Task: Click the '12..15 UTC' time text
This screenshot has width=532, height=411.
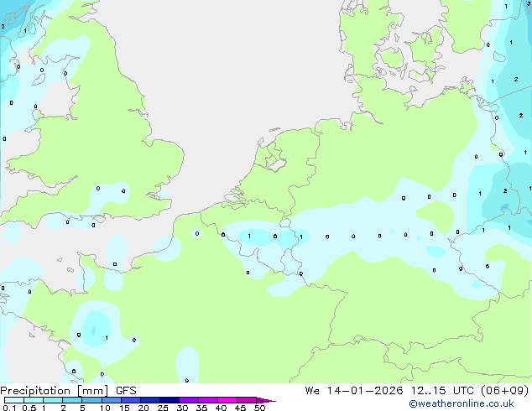Action: tap(441, 391)
